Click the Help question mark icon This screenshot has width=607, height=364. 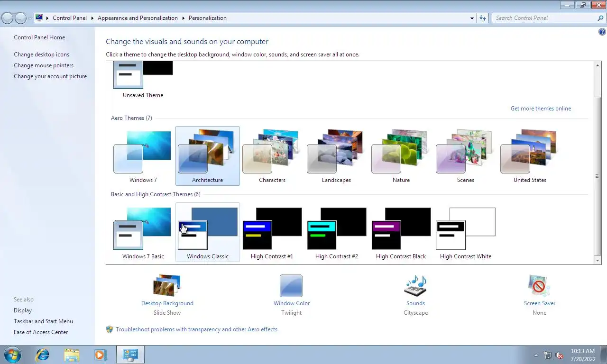click(x=602, y=32)
